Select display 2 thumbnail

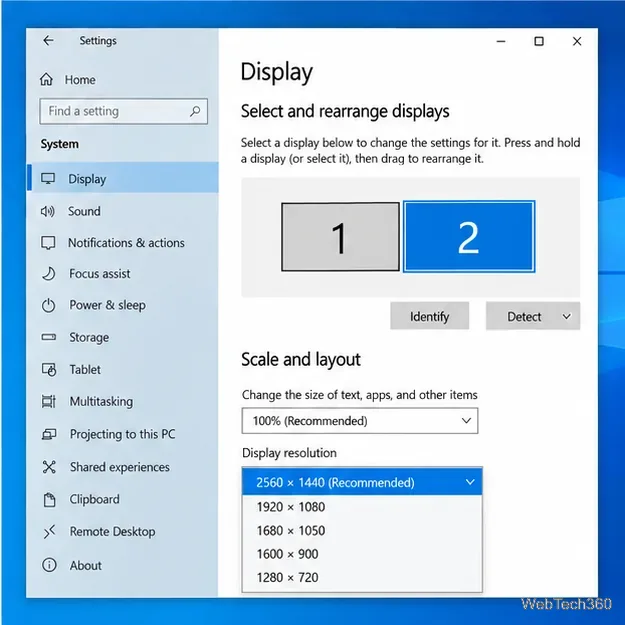pyautogui.click(x=469, y=237)
